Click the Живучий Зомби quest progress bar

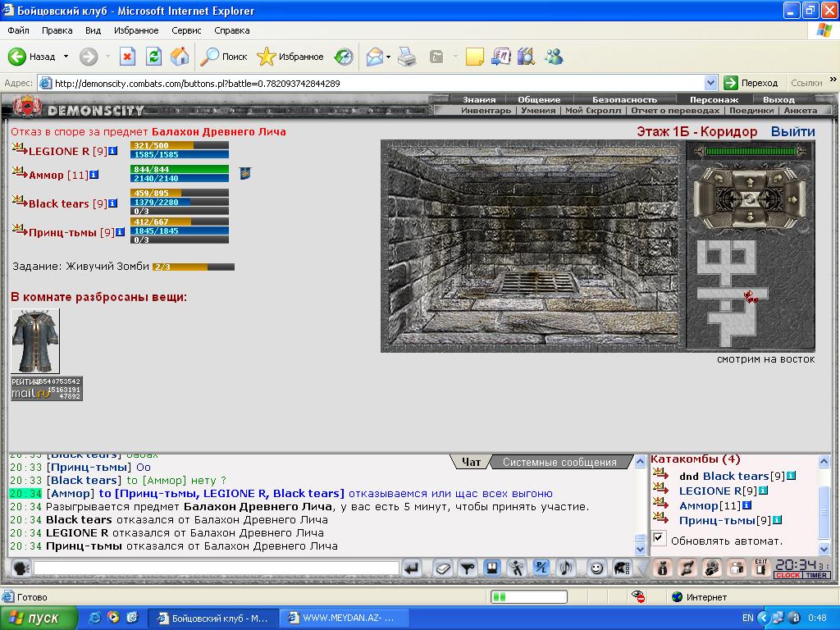[x=194, y=267]
